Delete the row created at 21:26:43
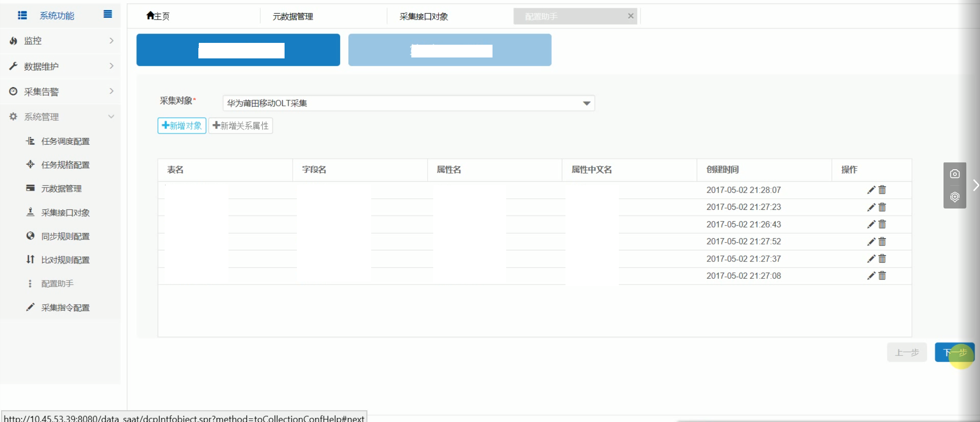 click(882, 224)
